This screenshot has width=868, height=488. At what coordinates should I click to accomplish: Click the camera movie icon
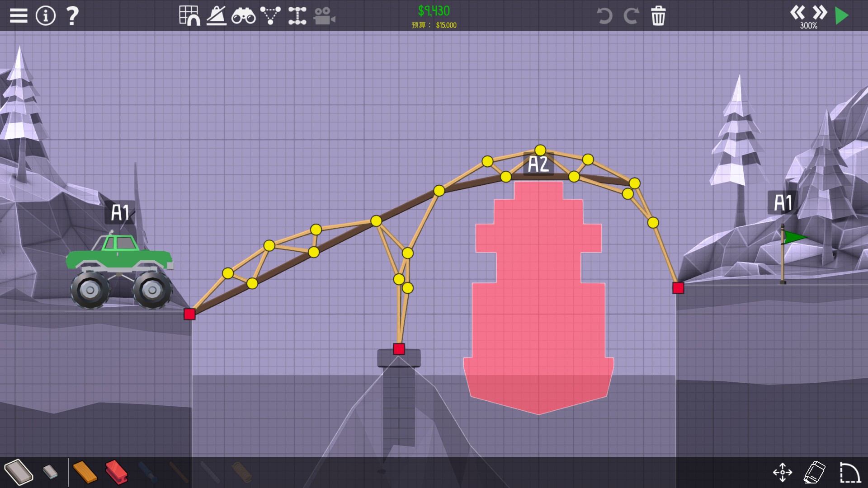click(324, 16)
